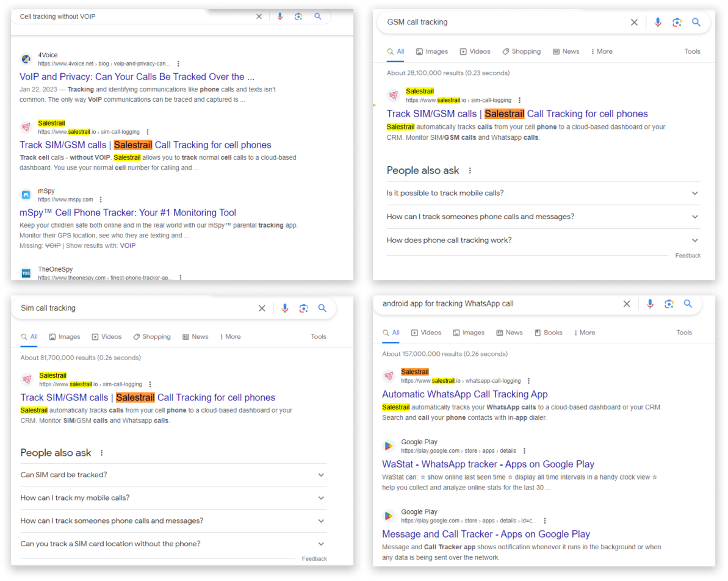Screen dimensions: 728x581
Task: Clear the 'Cell tracking without VOIP' search box
Action: pyautogui.click(x=259, y=16)
